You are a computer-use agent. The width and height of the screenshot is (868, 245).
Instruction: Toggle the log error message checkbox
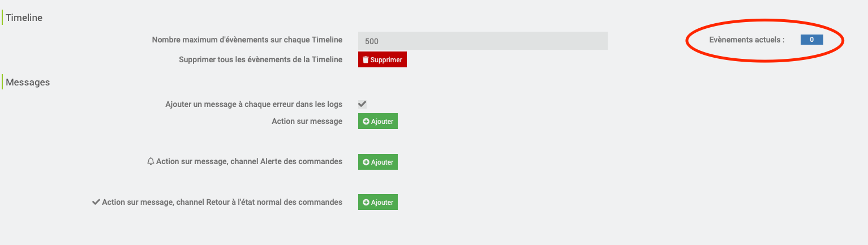coord(362,104)
